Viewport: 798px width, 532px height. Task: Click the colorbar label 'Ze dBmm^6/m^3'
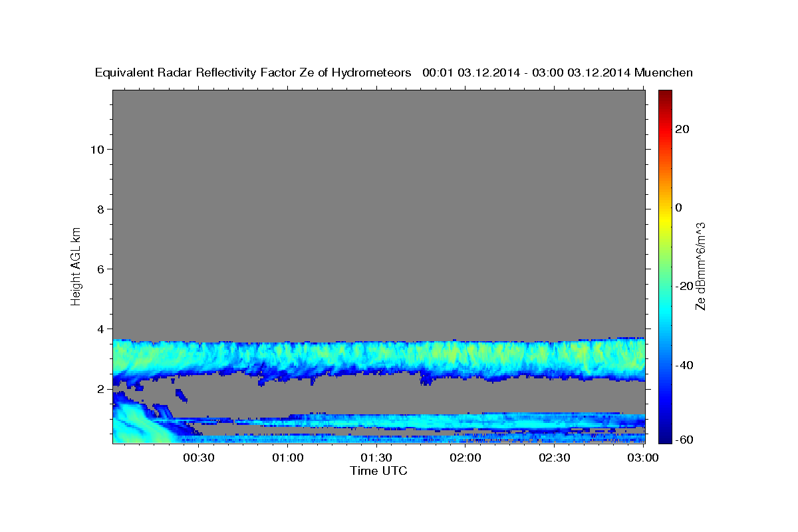700,266
